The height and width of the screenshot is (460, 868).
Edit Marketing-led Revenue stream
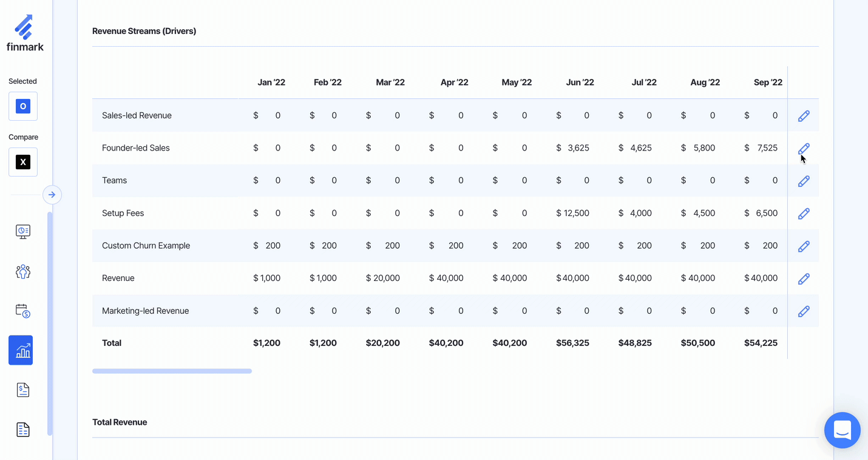tap(804, 311)
